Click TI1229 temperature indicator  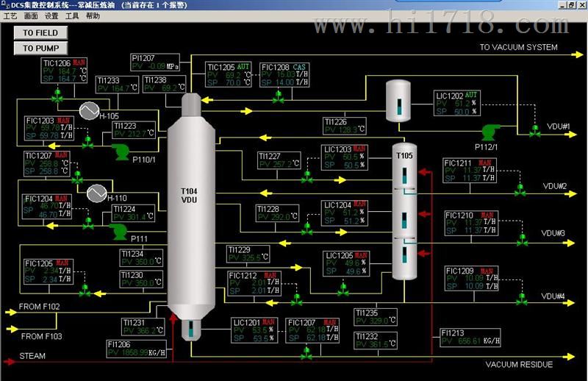tap(248, 254)
